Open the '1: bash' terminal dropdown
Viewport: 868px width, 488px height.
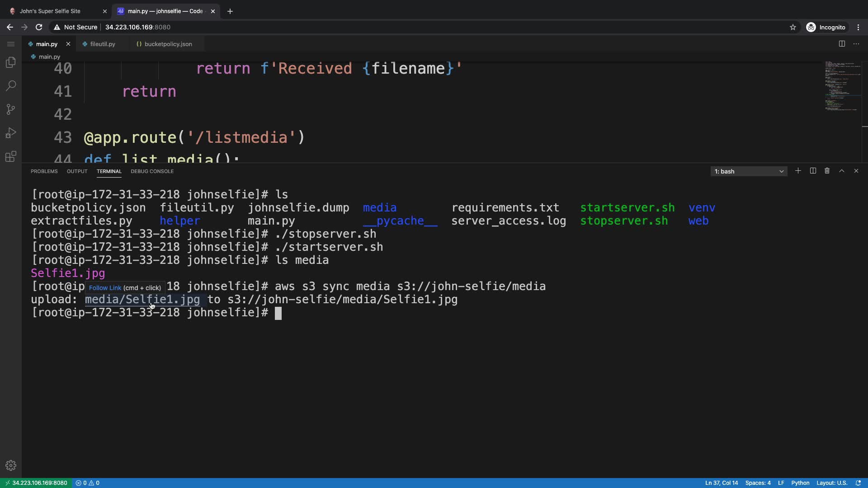(x=749, y=171)
